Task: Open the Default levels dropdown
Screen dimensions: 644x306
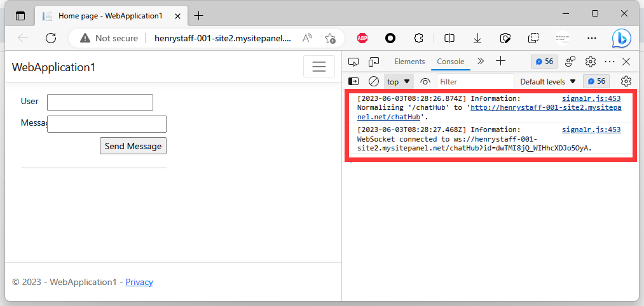Action: (x=547, y=81)
